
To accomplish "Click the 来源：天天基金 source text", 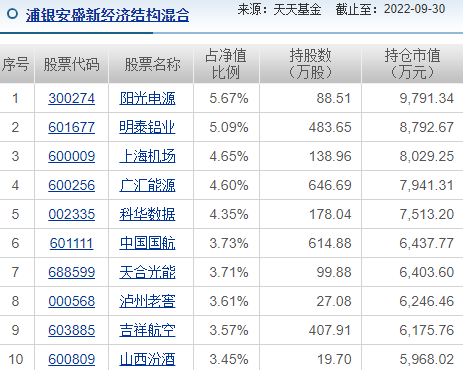I will coord(279,9).
